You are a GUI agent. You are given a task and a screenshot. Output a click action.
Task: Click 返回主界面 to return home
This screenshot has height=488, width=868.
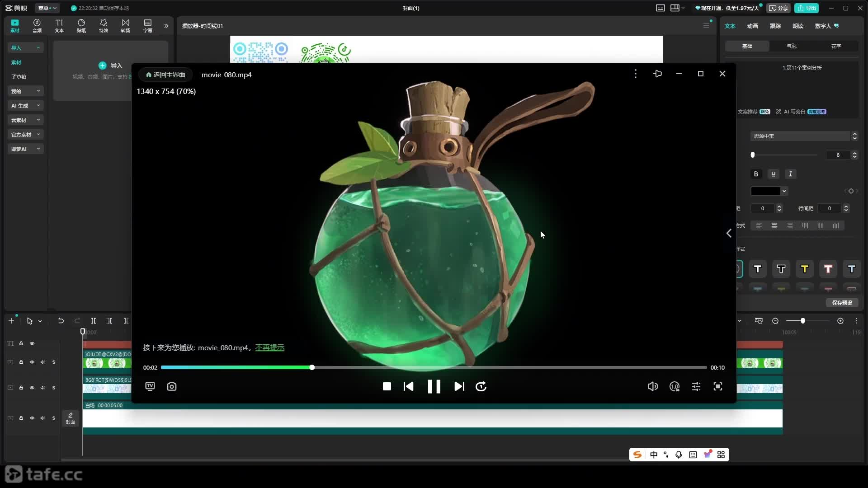point(165,75)
